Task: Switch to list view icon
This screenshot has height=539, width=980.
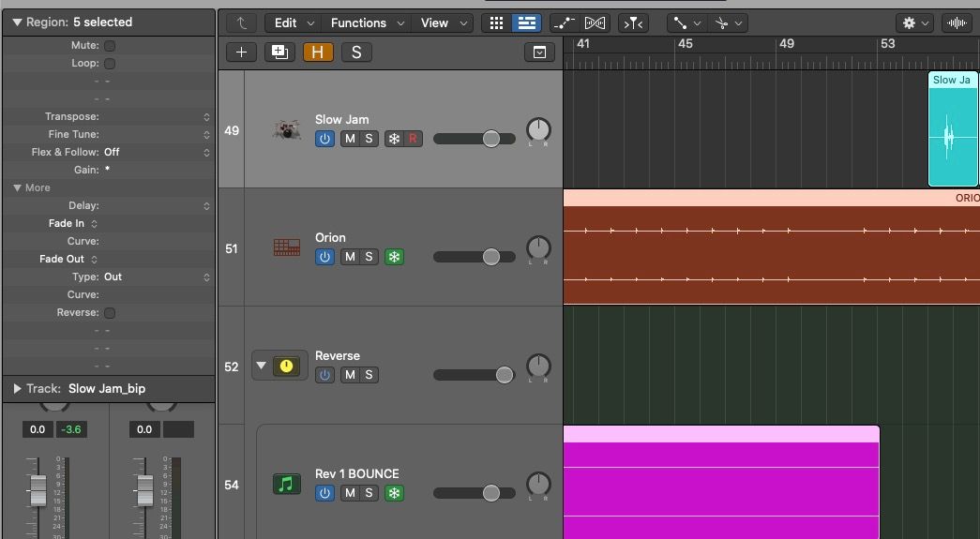Action: click(x=527, y=23)
